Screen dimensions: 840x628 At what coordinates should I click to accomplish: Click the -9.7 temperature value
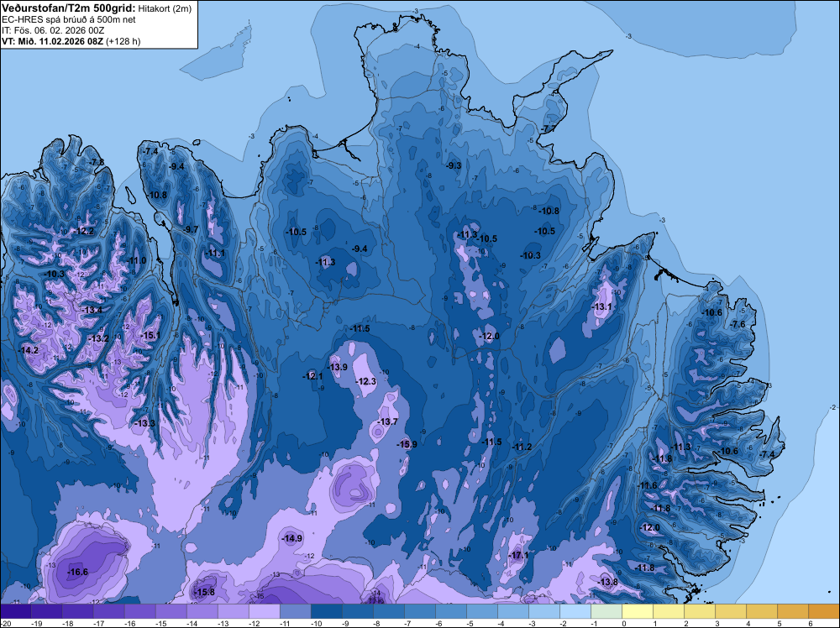pos(191,229)
